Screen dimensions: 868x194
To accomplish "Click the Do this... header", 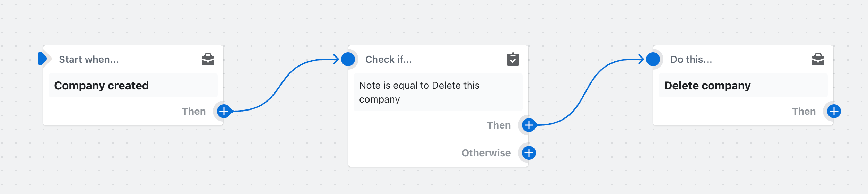I will click(691, 60).
